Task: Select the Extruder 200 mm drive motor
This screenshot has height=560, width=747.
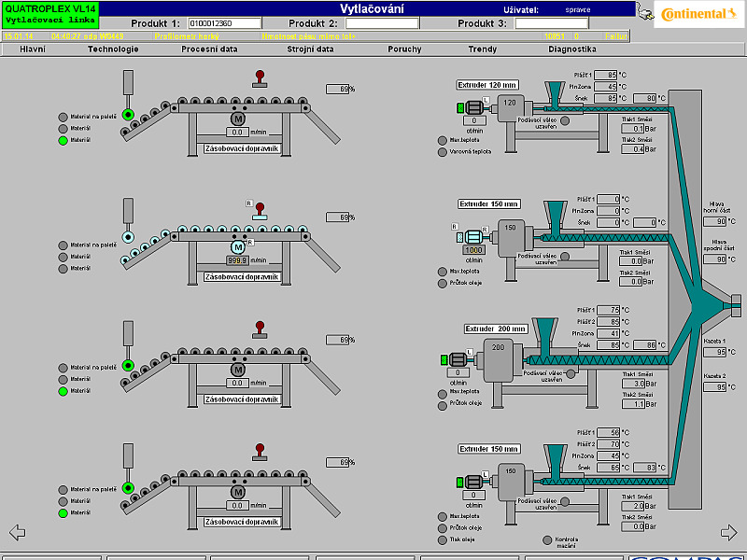Action: pos(458,359)
